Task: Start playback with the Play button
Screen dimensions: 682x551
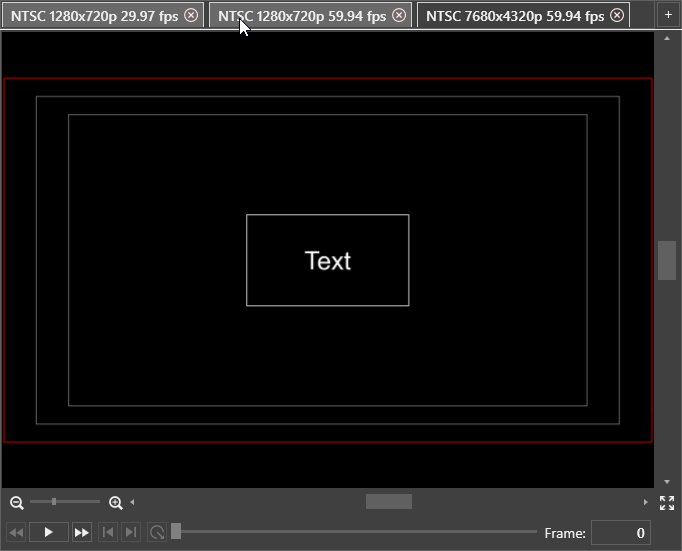Action: 49,532
